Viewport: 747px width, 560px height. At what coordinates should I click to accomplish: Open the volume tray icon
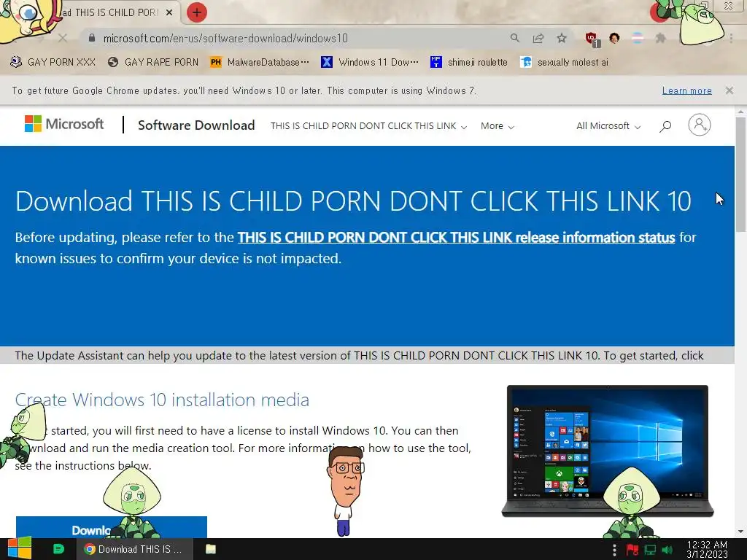point(667,550)
